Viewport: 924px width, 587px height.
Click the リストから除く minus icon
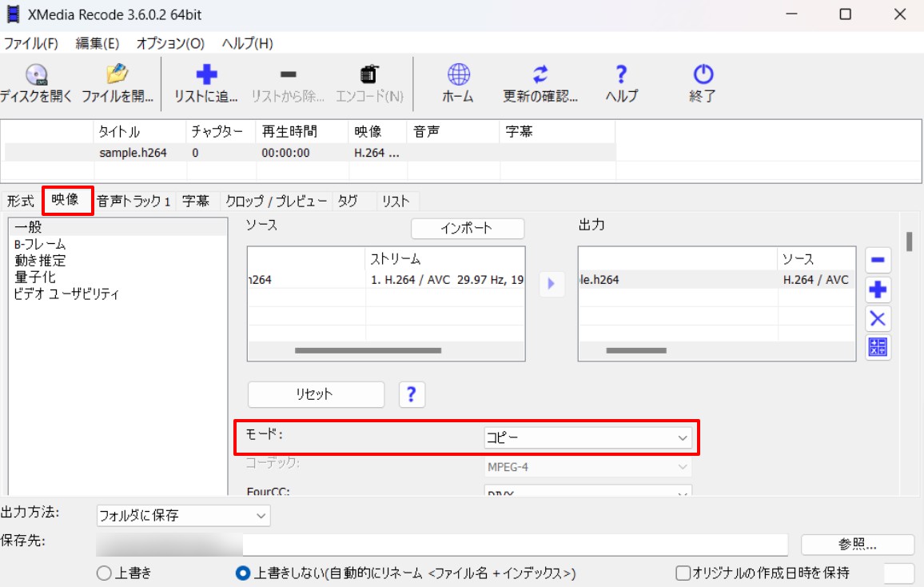pyautogui.click(x=289, y=74)
